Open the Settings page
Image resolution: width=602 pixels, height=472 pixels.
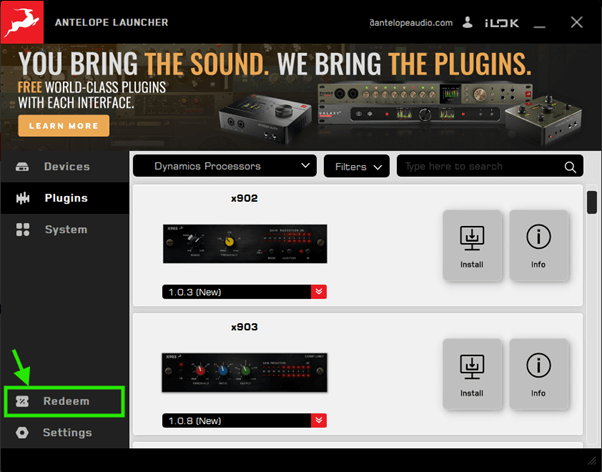pyautogui.click(x=64, y=432)
